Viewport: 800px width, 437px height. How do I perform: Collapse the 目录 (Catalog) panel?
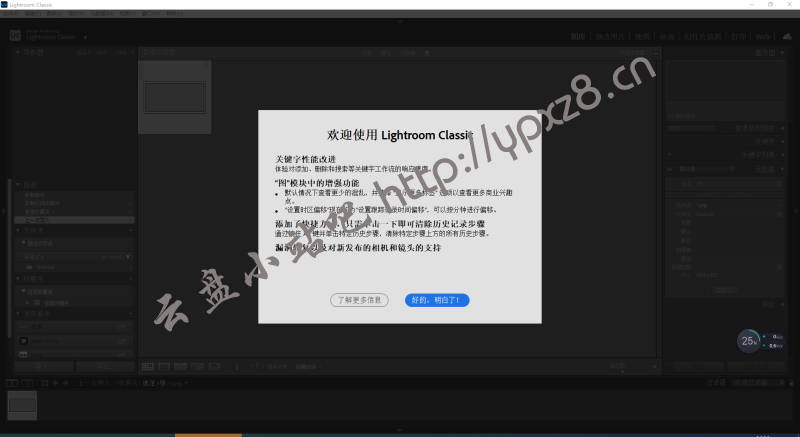(18, 185)
